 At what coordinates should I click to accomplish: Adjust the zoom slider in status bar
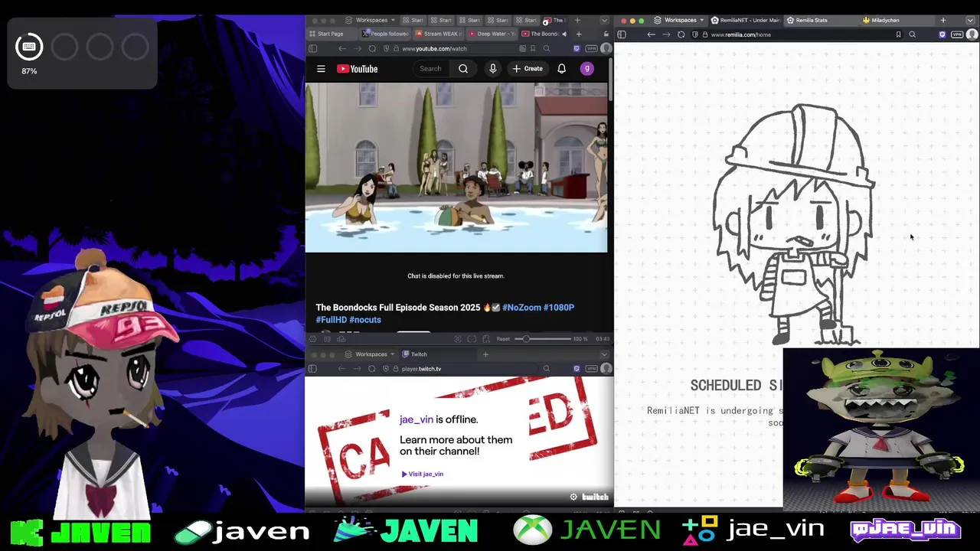coord(541,339)
